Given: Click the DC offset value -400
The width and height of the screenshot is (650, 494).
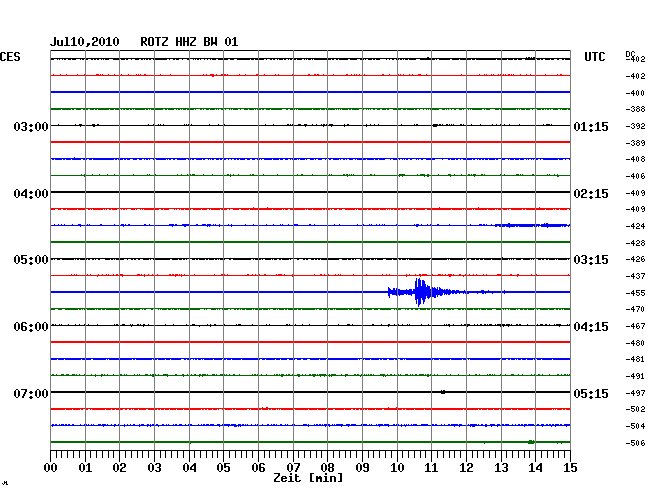Looking at the screenshot, I should click(x=635, y=93).
